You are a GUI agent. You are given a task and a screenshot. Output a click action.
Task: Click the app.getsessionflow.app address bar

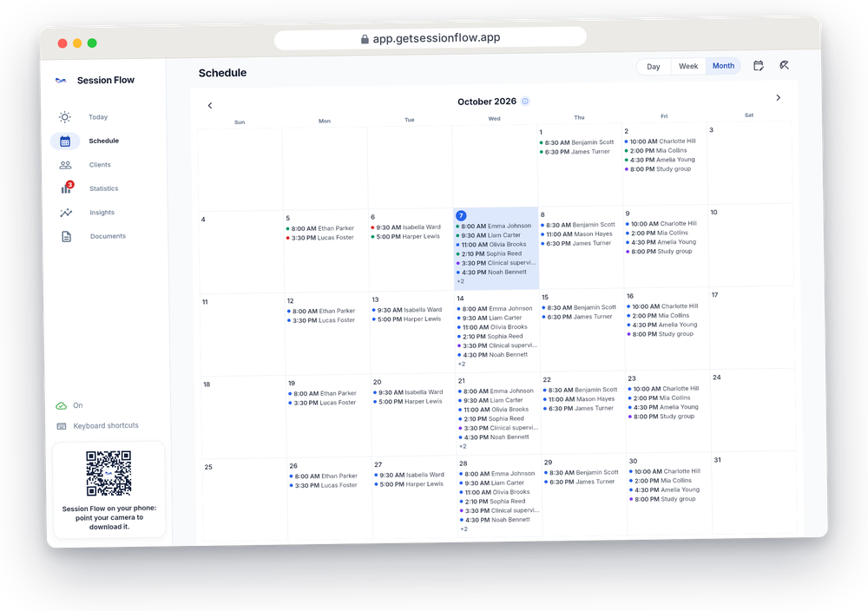coord(431,38)
